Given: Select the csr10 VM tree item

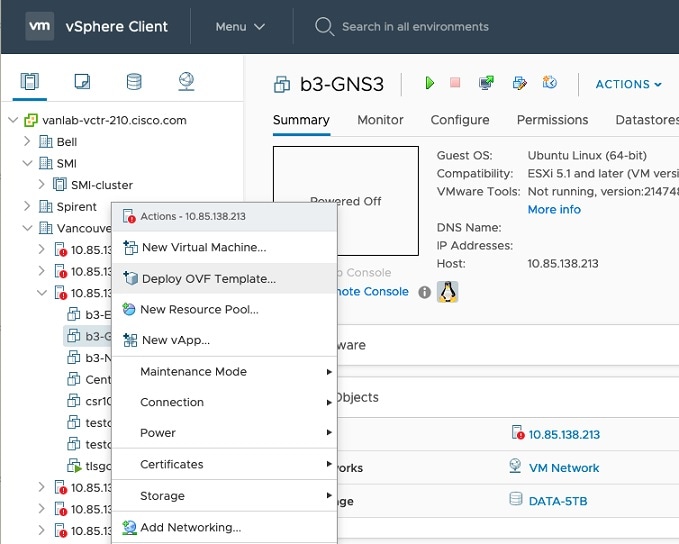Looking at the screenshot, I should (89, 401).
